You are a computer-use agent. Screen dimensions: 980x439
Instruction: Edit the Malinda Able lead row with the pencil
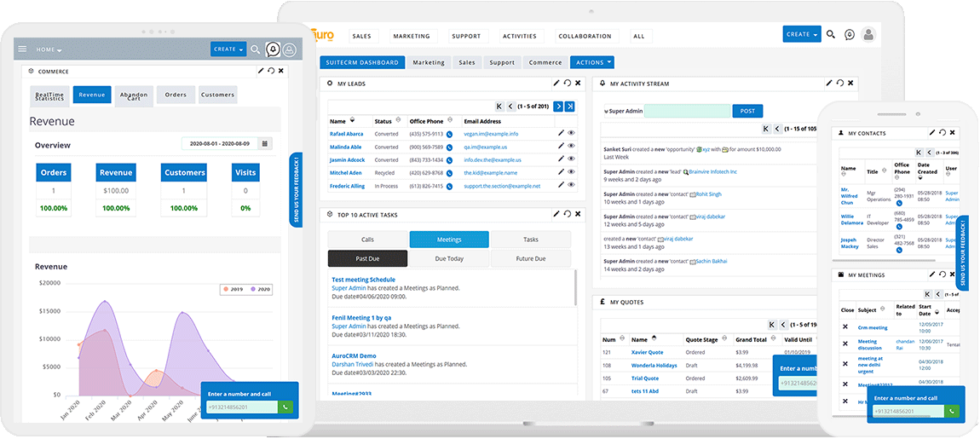[561, 147]
